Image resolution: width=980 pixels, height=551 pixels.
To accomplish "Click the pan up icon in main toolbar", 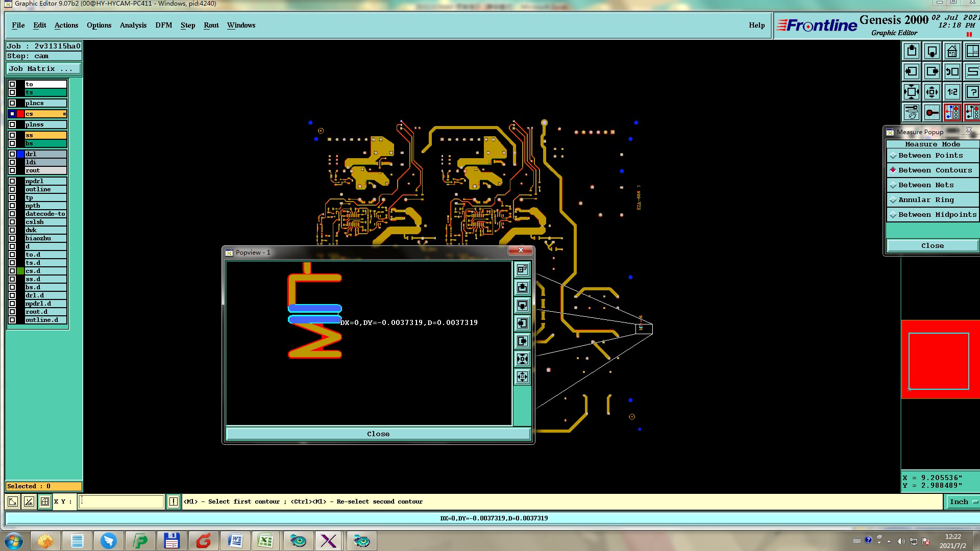I will (x=912, y=52).
